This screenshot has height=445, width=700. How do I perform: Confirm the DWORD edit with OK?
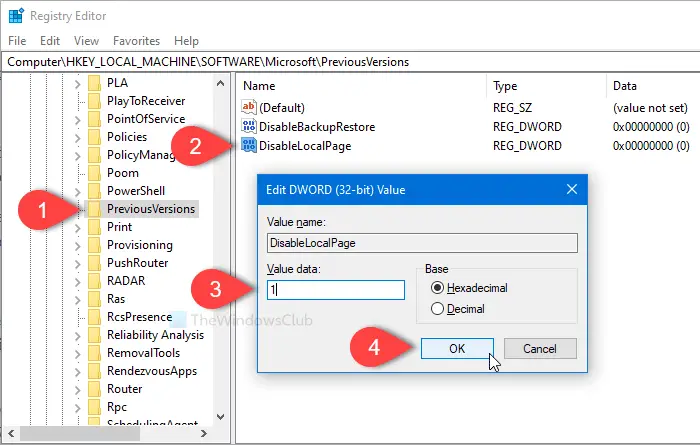tap(457, 349)
